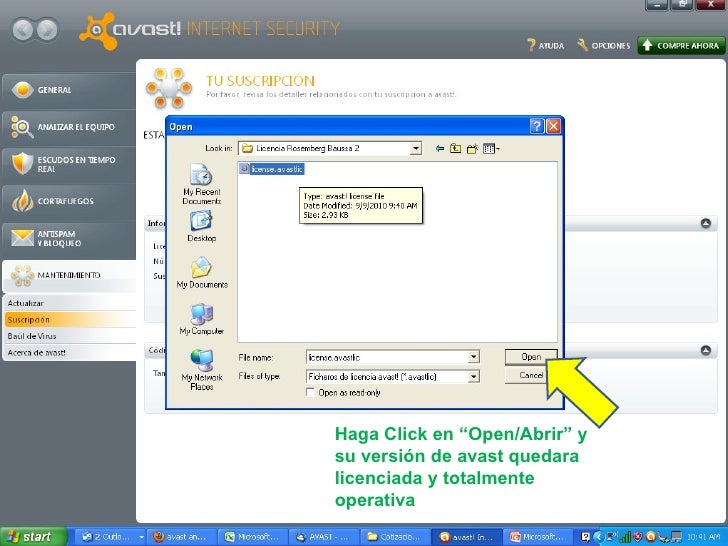Image resolution: width=728 pixels, height=546 pixels.
Task: Click the avast back navigation arrow
Action: click(x=22, y=30)
